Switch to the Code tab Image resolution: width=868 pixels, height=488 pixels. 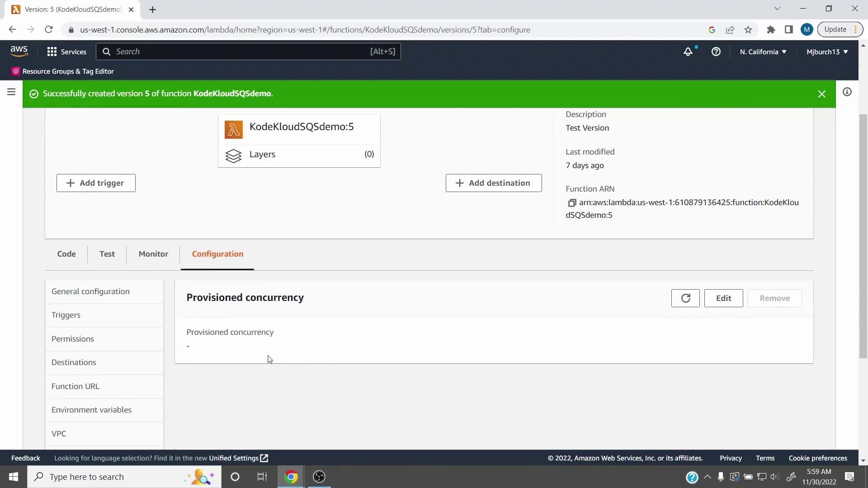pos(66,254)
